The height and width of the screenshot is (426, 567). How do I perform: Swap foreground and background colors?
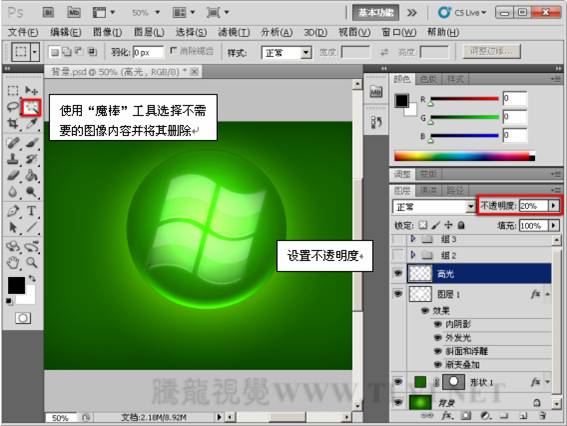click(x=32, y=278)
